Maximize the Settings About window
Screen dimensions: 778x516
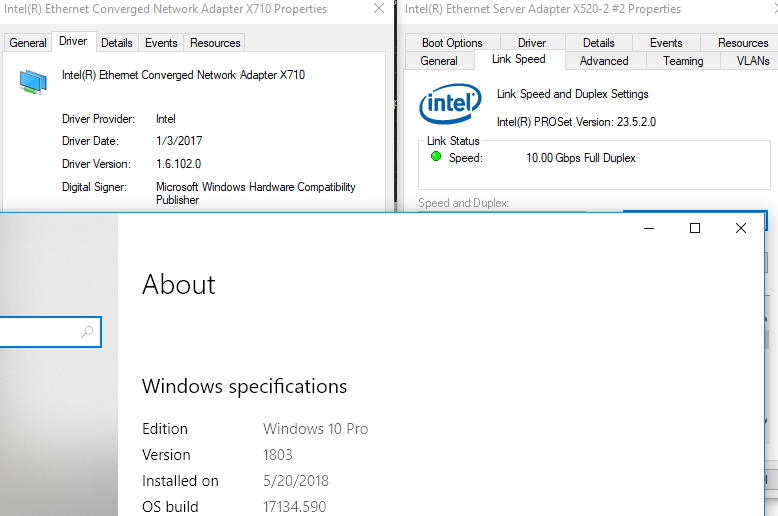695,228
